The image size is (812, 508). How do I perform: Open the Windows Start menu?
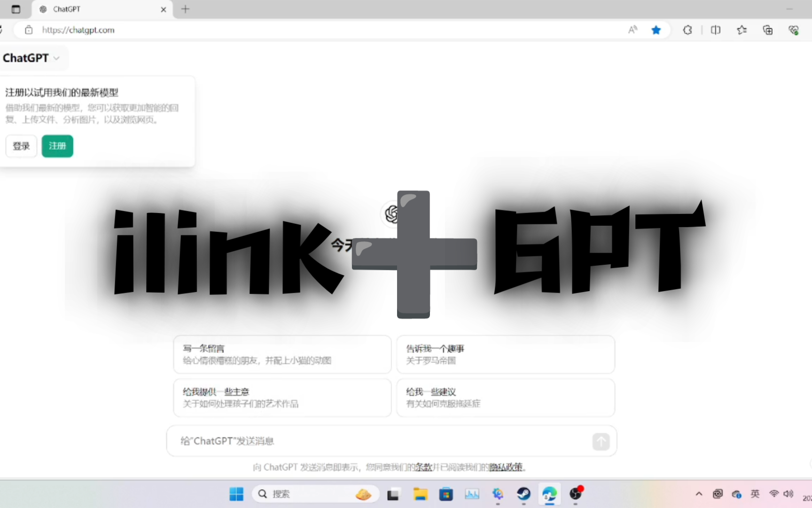tap(236, 494)
